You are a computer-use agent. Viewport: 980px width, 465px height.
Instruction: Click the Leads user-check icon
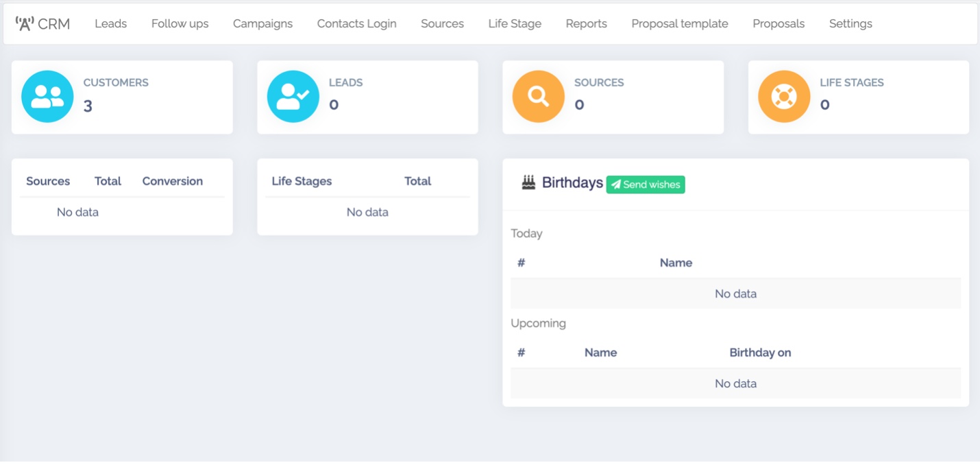293,97
